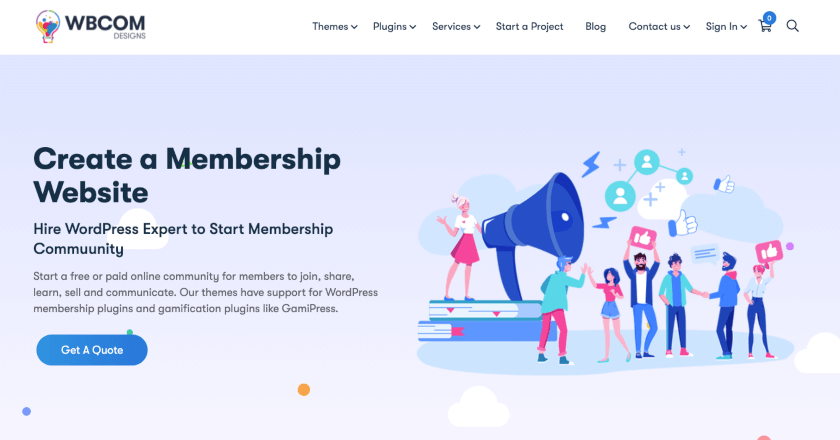Click the Create a Membership Website heading
Viewport: 840px width, 440px height.
[187, 175]
